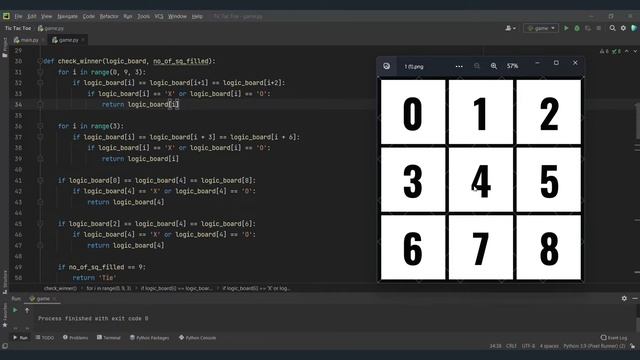Open the Favorites sidebar tab with star

[4, 316]
